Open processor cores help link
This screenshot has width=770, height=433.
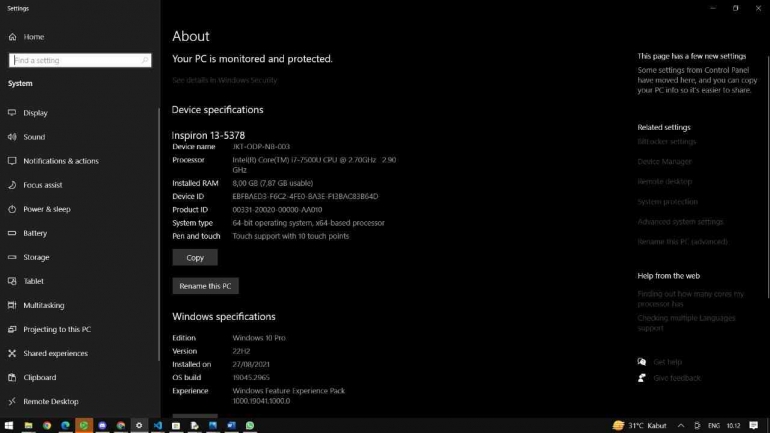[x=690, y=299]
